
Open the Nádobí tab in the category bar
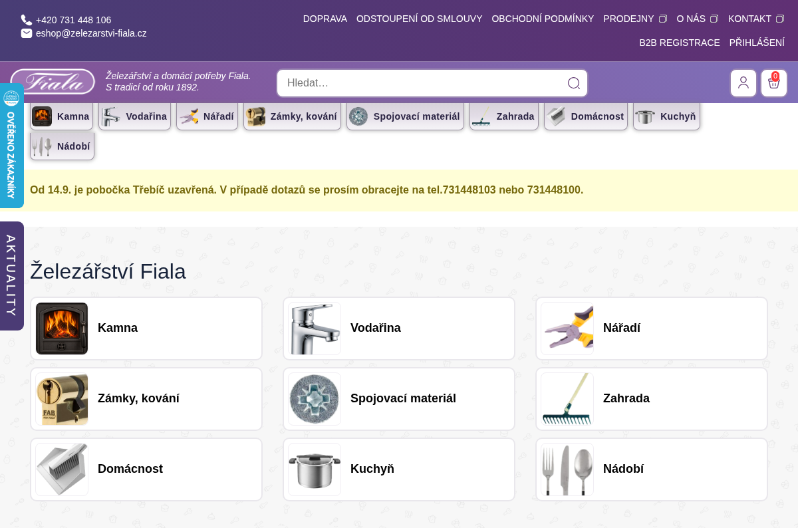point(62,146)
